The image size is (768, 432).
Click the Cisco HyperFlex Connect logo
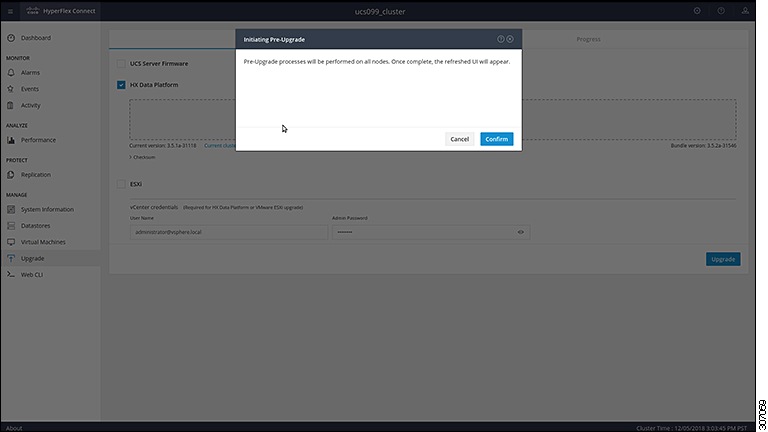[61, 11]
